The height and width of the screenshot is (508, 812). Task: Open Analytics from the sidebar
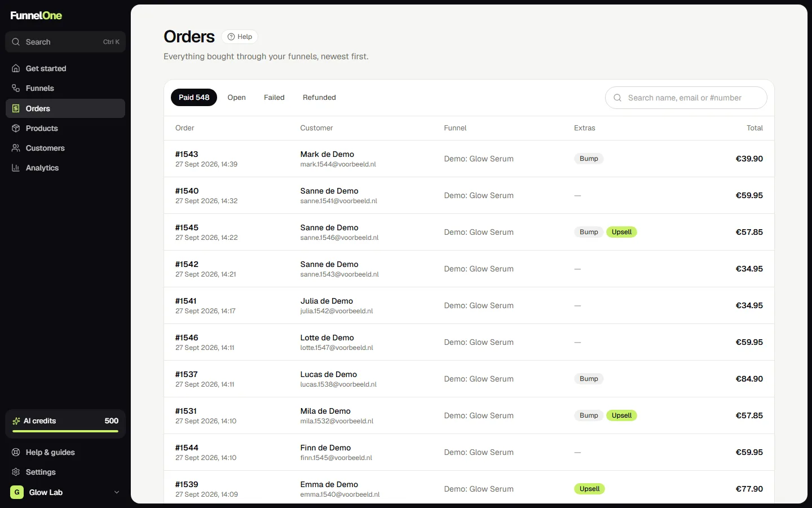65,168
